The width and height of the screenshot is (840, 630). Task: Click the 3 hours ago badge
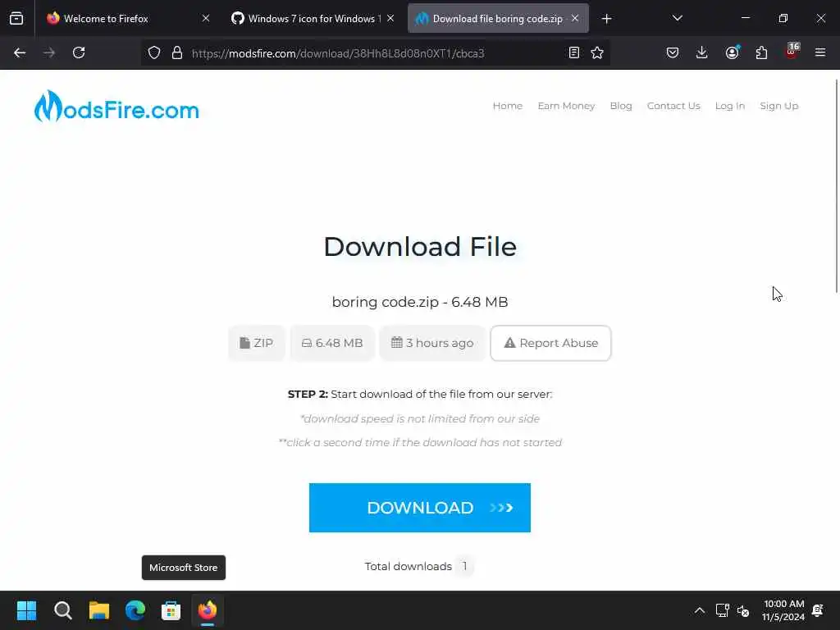click(x=432, y=343)
